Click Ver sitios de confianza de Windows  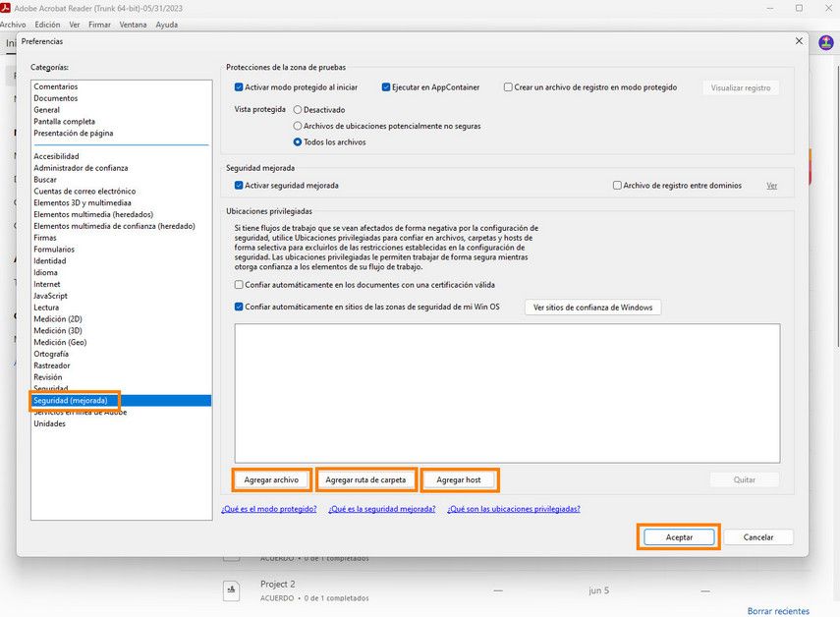click(592, 308)
